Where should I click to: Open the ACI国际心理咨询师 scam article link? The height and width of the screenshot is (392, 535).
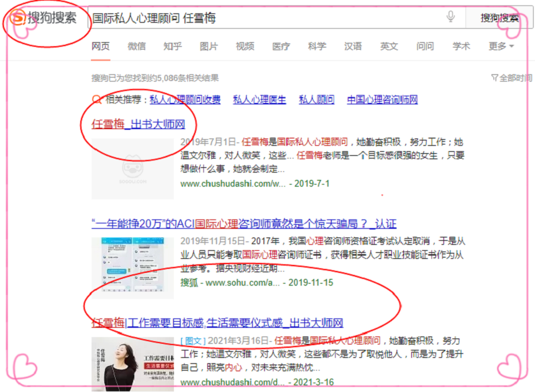pos(243,223)
